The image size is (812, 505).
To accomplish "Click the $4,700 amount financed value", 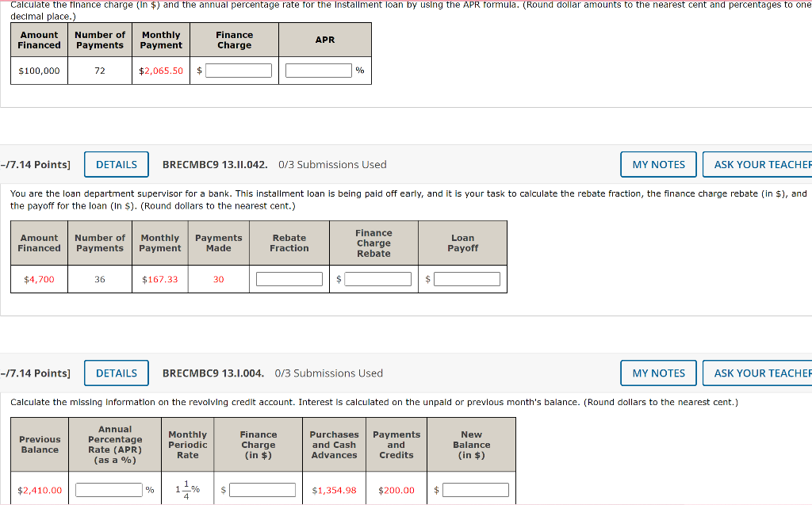I will [39, 279].
